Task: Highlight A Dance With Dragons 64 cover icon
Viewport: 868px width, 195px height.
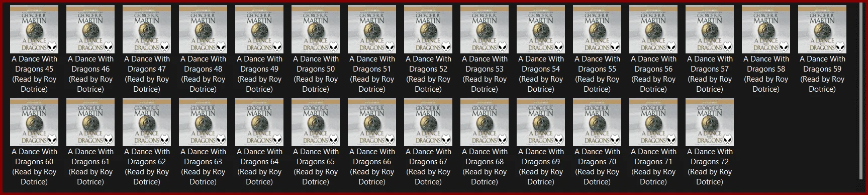Action: click(x=259, y=122)
